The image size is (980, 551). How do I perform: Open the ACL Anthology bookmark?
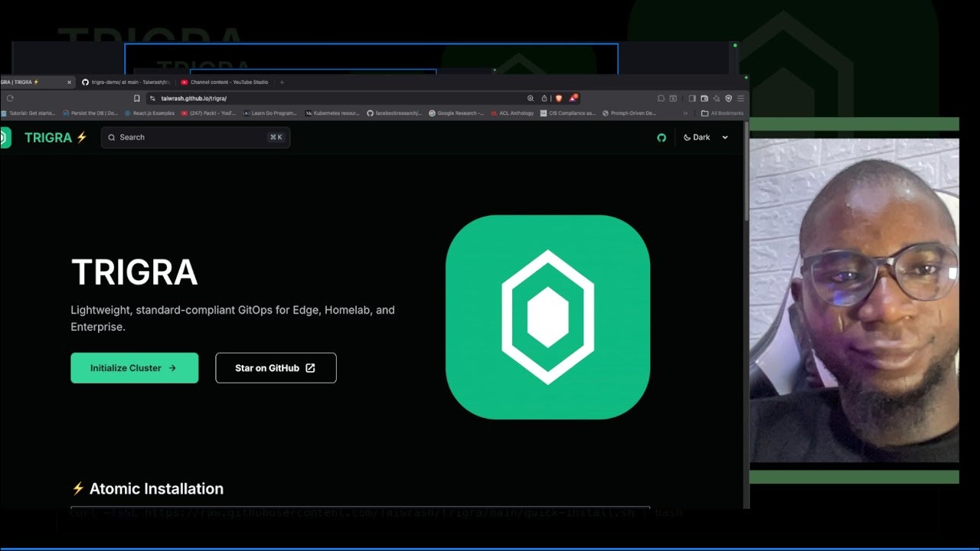coord(512,113)
